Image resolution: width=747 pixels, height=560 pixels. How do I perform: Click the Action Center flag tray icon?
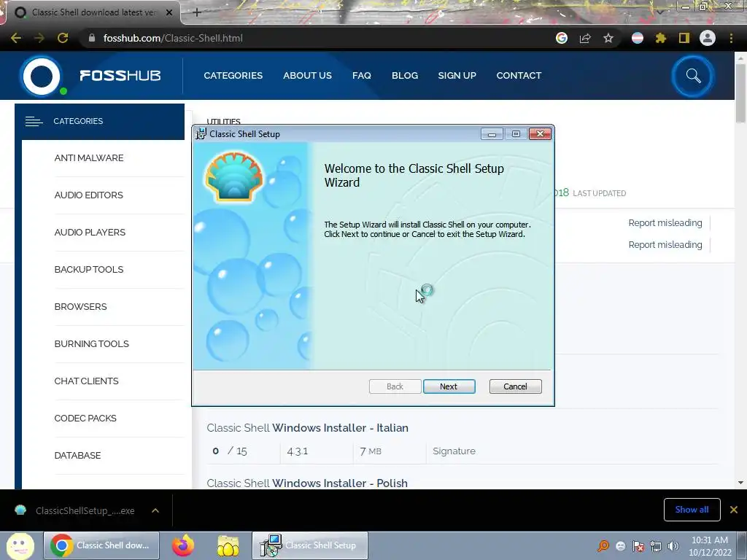(638, 546)
